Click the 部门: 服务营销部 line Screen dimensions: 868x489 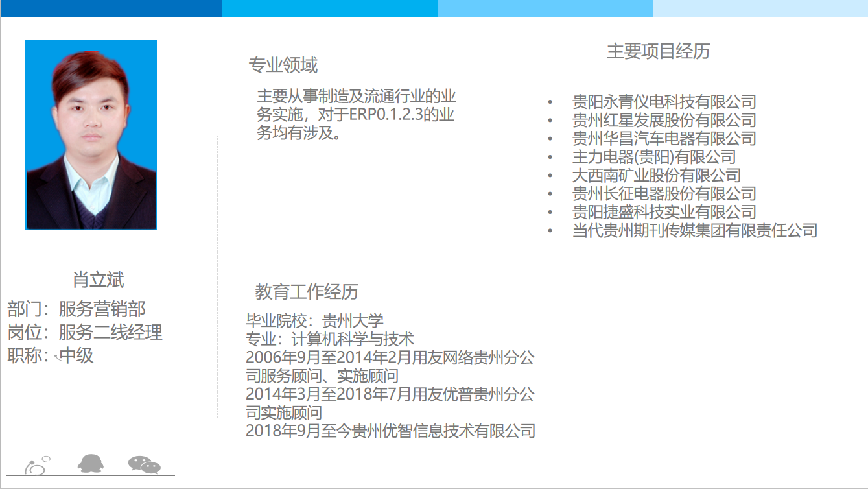[76, 309]
